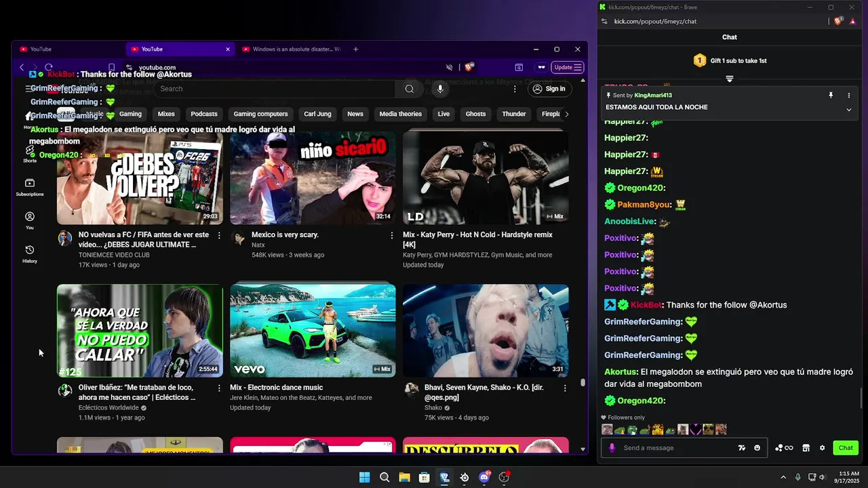Image resolution: width=868 pixels, height=488 pixels.
Task: Click the Kick chat scrollbar
Action: (x=862, y=399)
